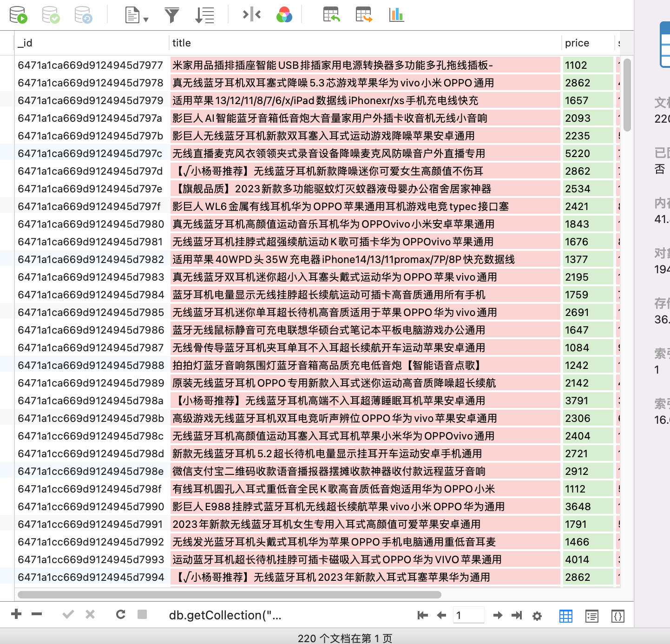Select price cell 4014
This screenshot has width=670, height=644.
point(588,559)
